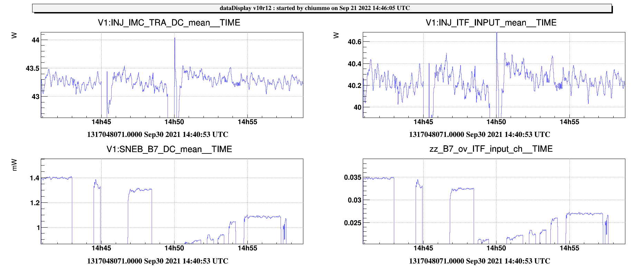Click the 43 y-axis label in IMC_TRA plot
644x269 pixels.
pyautogui.click(x=36, y=97)
